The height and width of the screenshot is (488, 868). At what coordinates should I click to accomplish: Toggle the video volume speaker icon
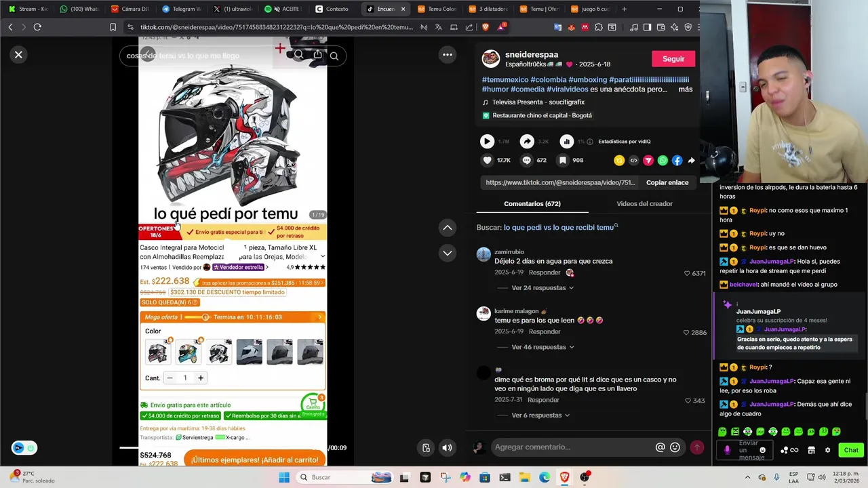coord(447,447)
